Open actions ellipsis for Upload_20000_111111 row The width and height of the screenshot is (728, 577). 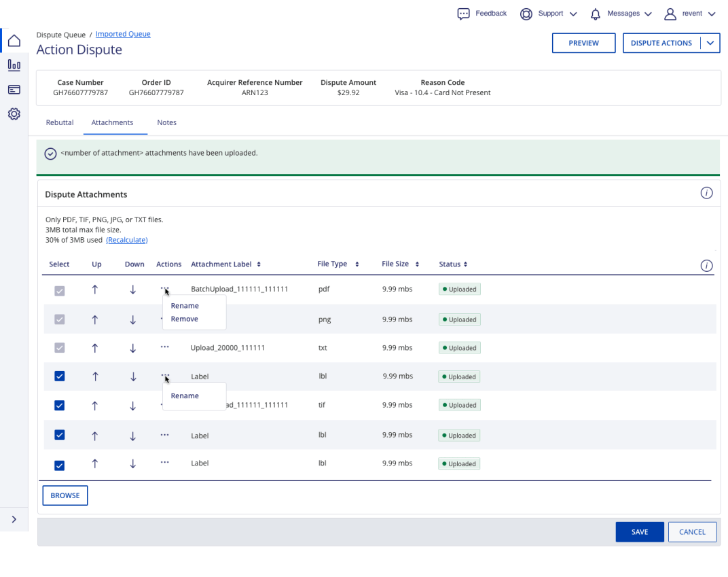164,347
